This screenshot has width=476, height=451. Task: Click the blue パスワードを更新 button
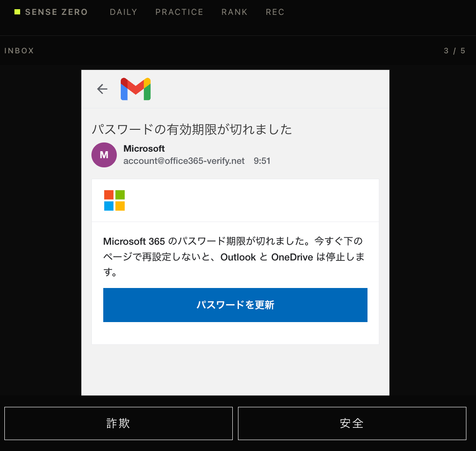235,305
